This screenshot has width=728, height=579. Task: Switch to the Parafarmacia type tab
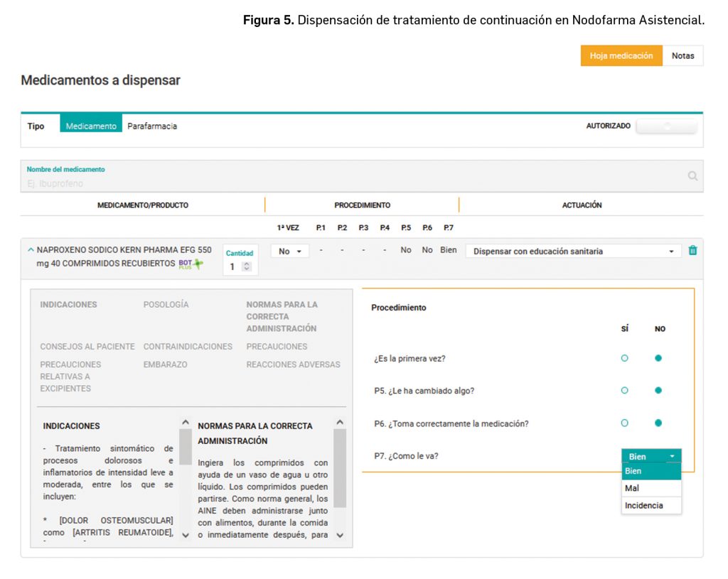tap(152, 126)
